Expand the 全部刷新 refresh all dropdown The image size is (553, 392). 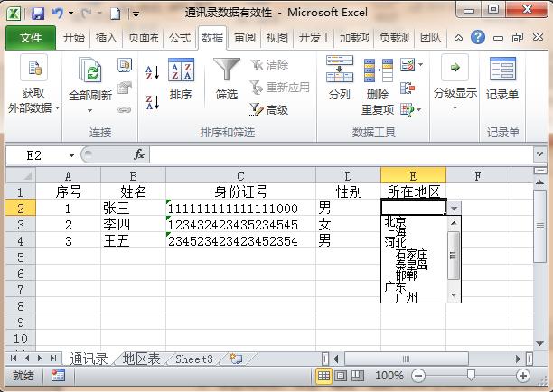(89, 110)
